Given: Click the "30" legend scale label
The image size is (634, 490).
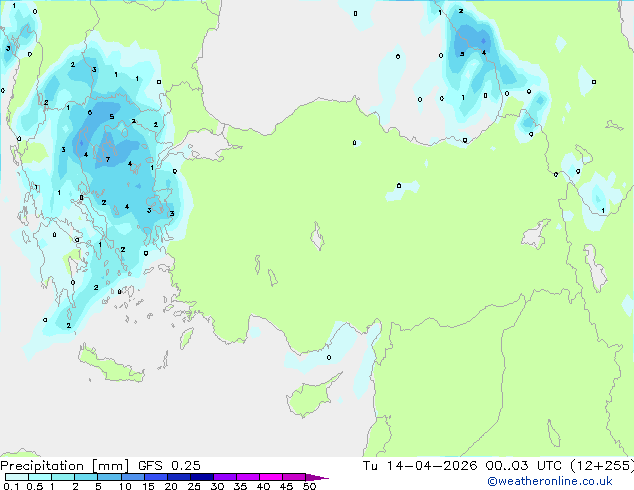Looking at the screenshot, I should coord(217,486).
